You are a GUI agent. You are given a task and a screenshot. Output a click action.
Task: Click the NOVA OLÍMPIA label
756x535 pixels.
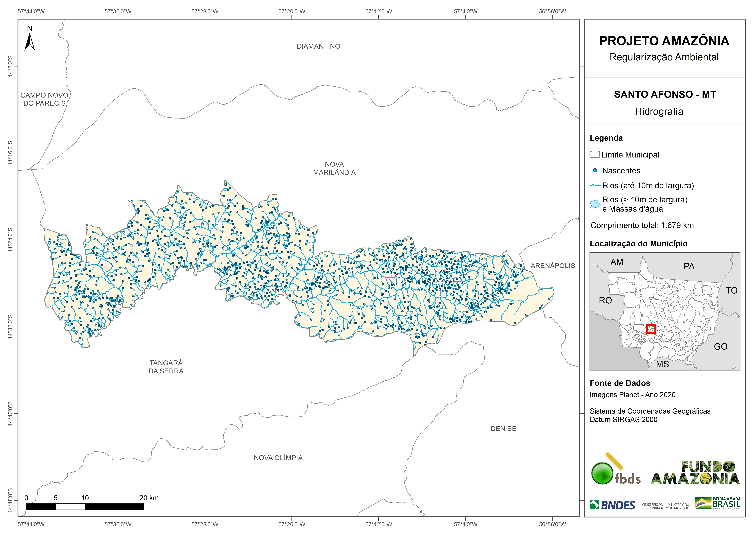278,458
